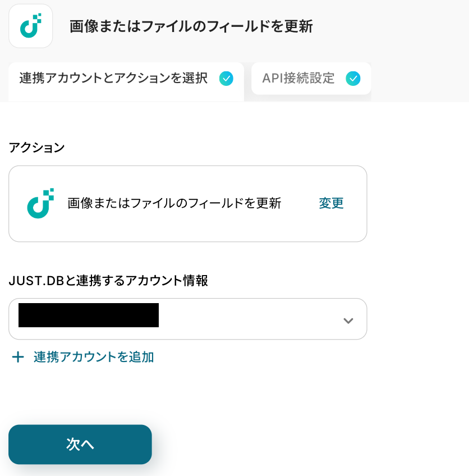Click the header title 画像またはファイルのフィールドを更新
This screenshot has width=469, height=476.
[x=191, y=26]
